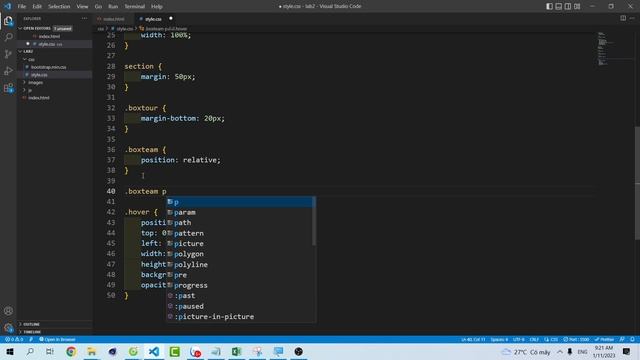
Task: Open the Help menu
Action: (x=157, y=7)
